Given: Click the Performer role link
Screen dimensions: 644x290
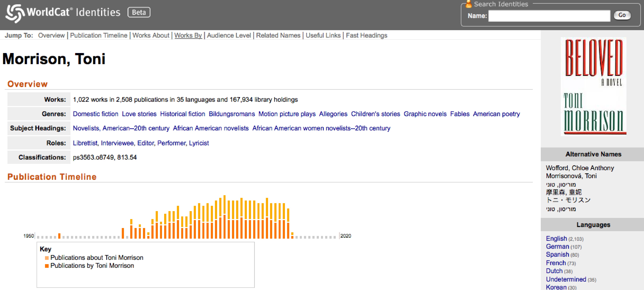Looking at the screenshot, I should pyautogui.click(x=171, y=143).
